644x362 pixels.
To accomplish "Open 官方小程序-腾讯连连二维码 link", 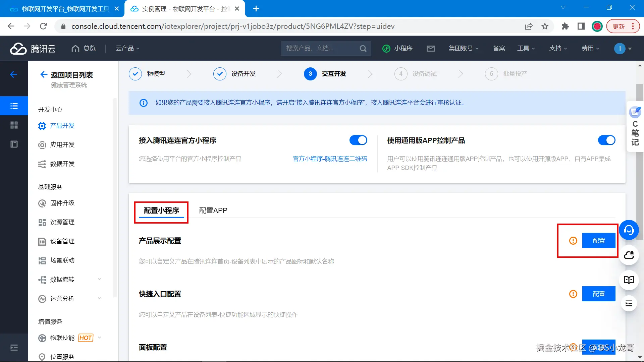I will 330,159.
